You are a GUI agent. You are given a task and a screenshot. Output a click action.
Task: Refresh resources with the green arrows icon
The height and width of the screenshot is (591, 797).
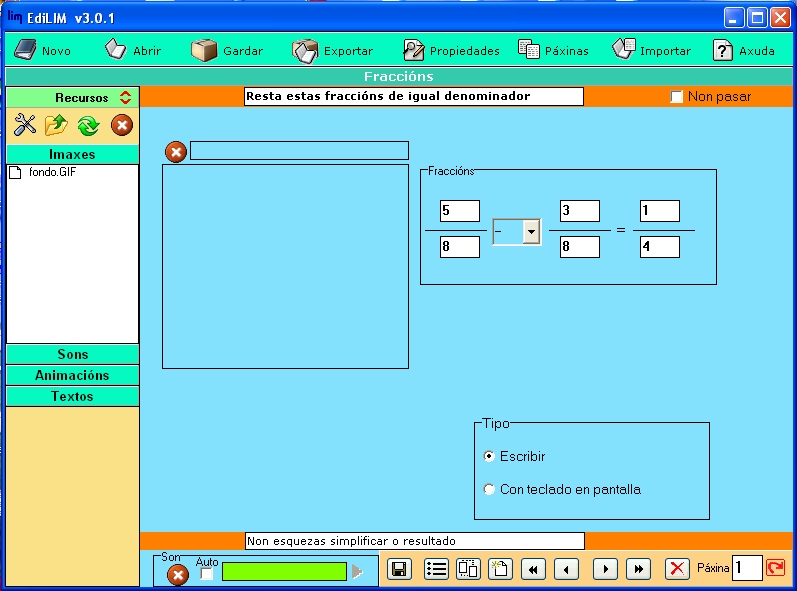tap(88, 125)
